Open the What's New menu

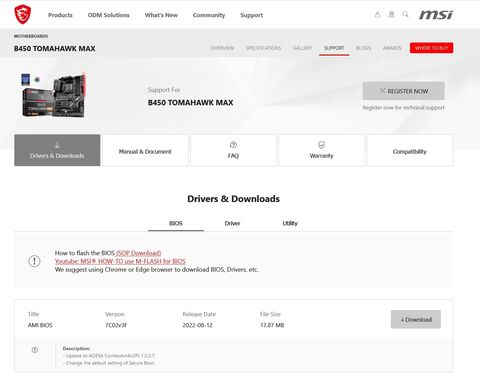point(161,15)
